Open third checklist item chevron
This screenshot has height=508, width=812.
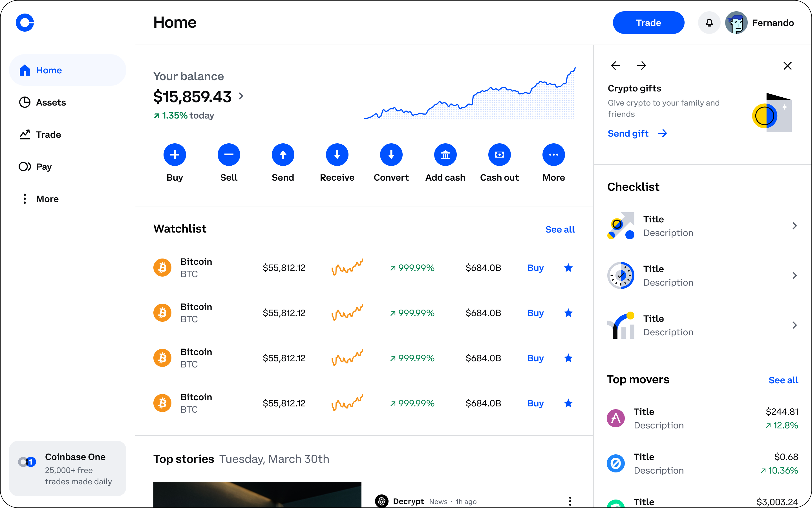(794, 325)
